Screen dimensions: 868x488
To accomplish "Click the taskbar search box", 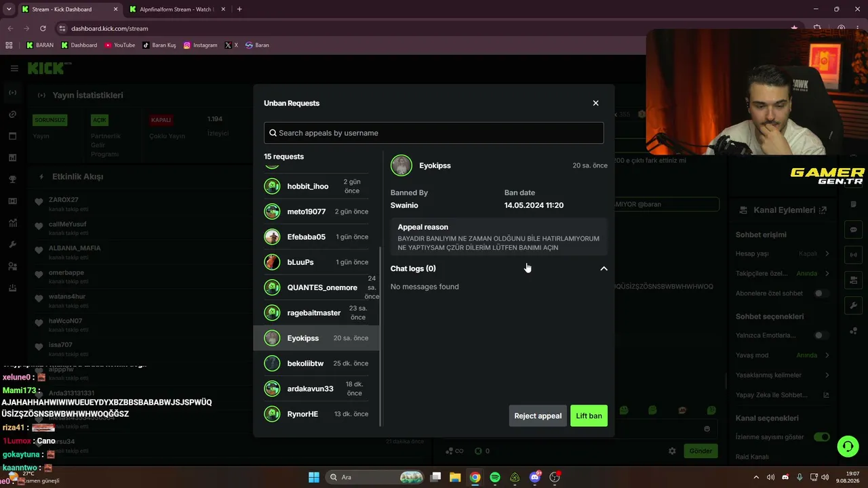I will pos(375,477).
